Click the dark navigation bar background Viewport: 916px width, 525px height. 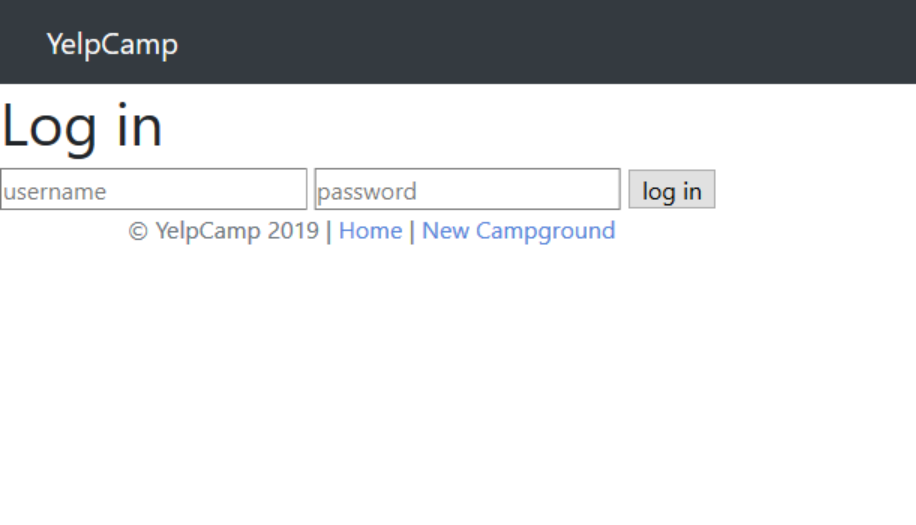[526, 42]
